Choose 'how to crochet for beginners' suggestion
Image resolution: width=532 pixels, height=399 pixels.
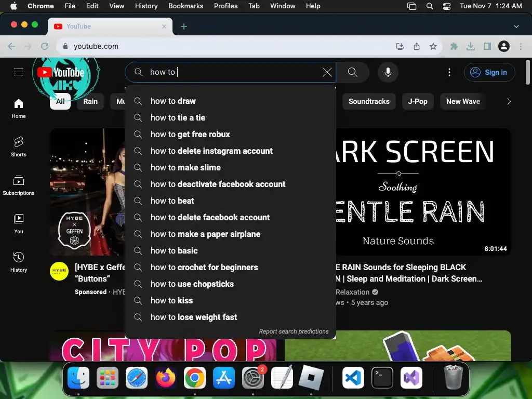pyautogui.click(x=230, y=268)
